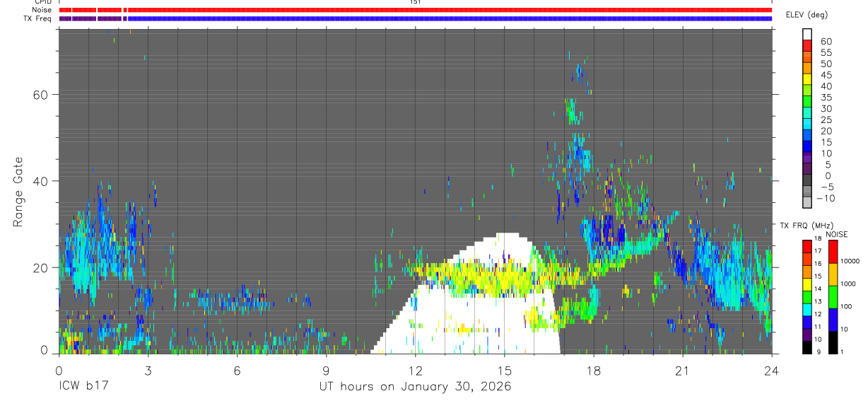Click the '21' hour tick on time axis

pos(682,371)
